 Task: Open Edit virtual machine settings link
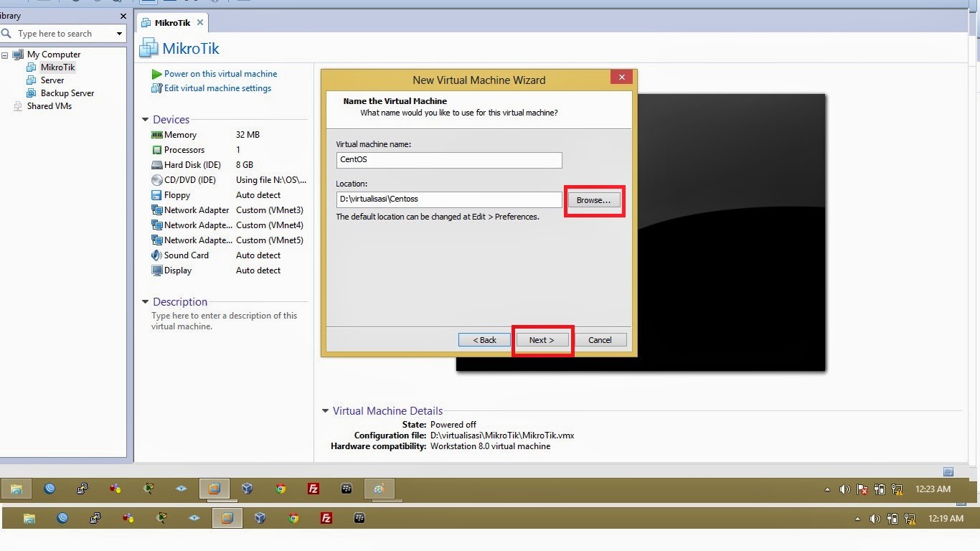tap(217, 88)
